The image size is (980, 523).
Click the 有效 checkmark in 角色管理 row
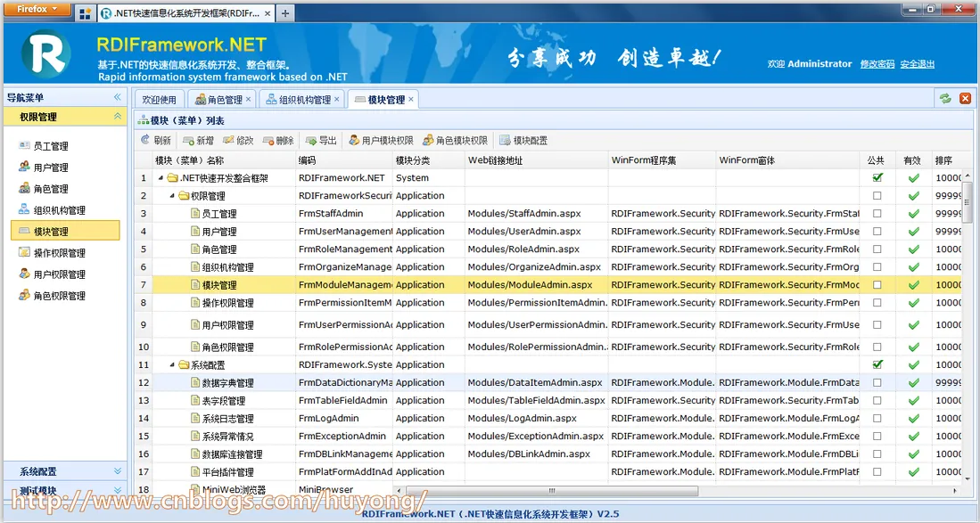pos(913,249)
